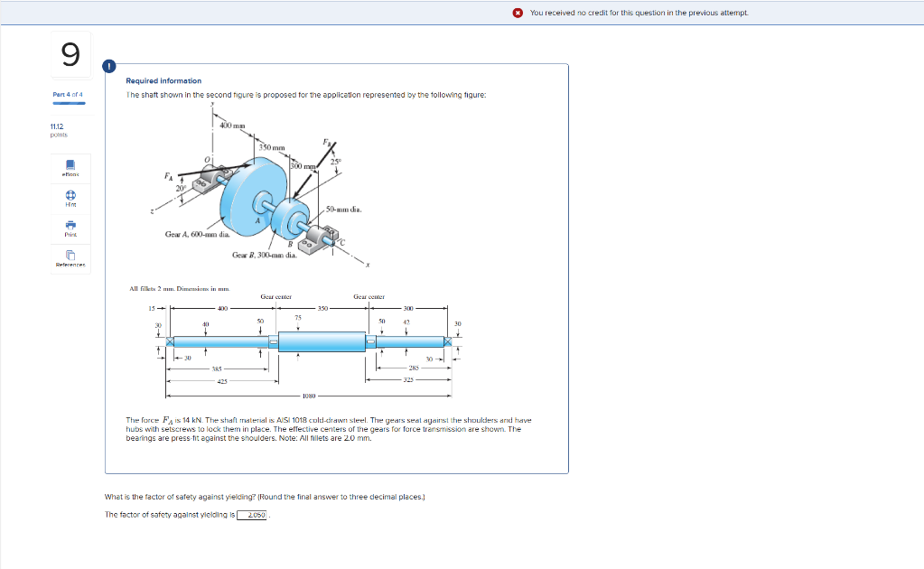
Task: Click the Hint lifebuoy icon
Action: pos(70,195)
